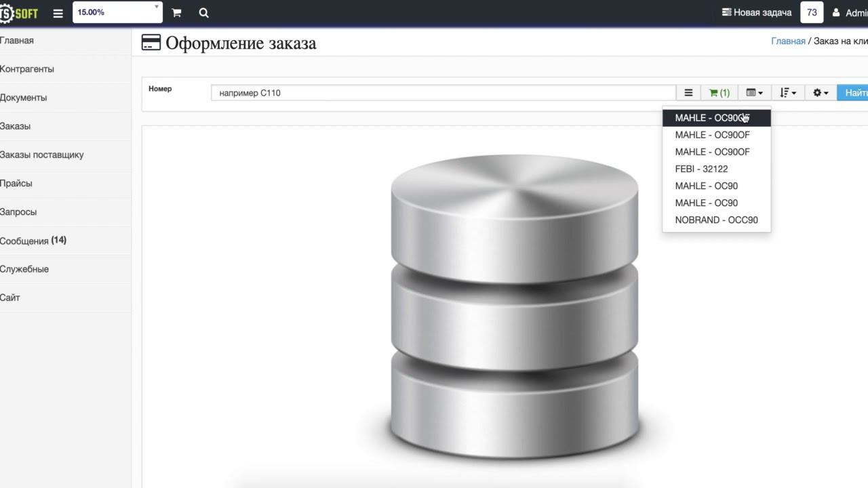Open Прайсы sidebar section
This screenshot has height=488, width=868.
click(65, 183)
